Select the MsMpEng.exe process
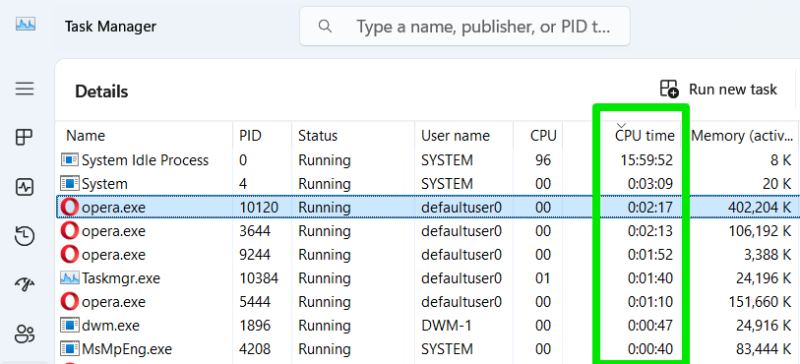 (428, 349)
